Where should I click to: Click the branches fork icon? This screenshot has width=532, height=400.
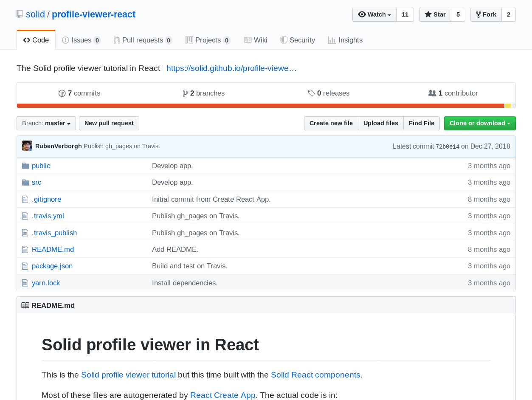pyautogui.click(x=186, y=93)
